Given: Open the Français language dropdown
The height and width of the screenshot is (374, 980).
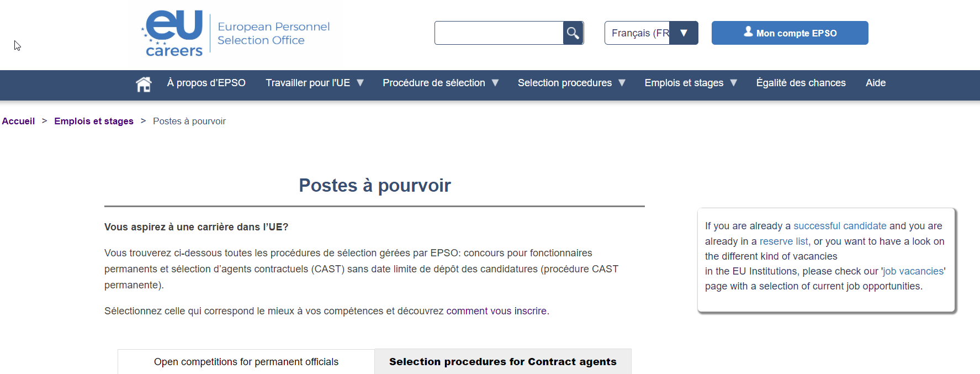Looking at the screenshot, I should click(x=651, y=33).
